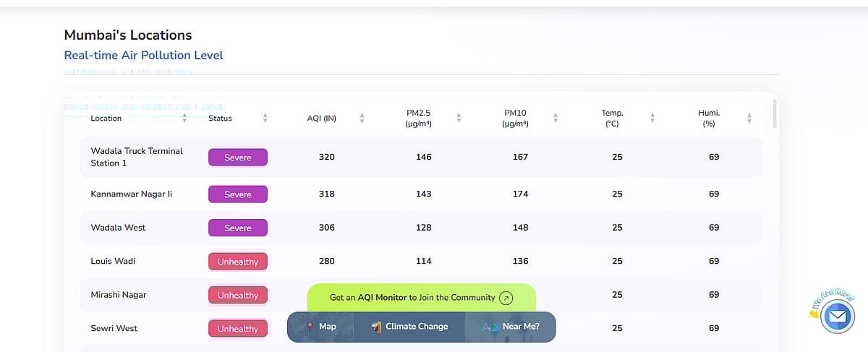Click the Near Me AQI icon
This screenshot has width=868, height=352.
(490, 327)
